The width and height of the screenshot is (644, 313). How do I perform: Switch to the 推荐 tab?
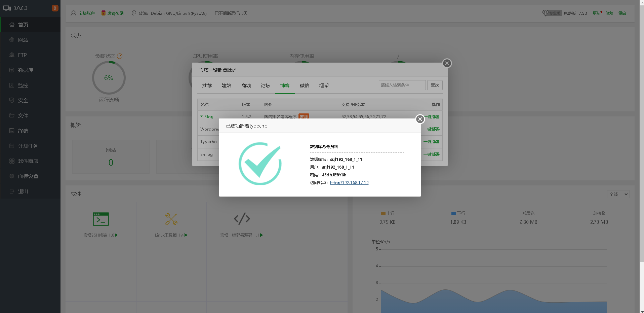pos(207,85)
